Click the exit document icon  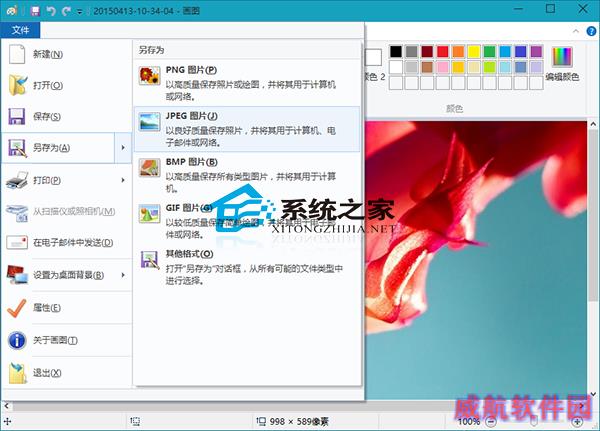point(18,373)
